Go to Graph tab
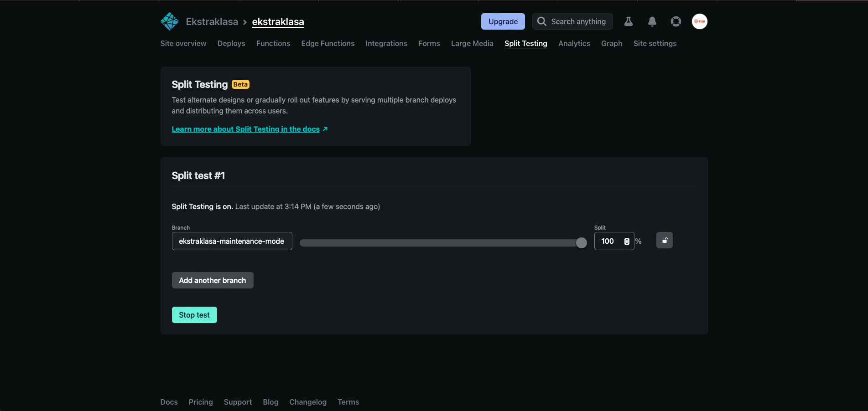 (x=612, y=43)
